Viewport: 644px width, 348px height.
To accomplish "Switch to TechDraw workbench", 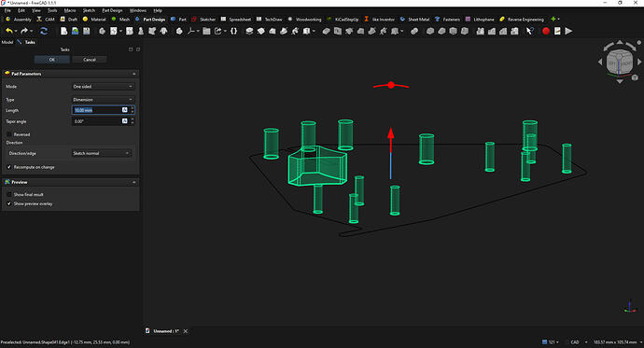I will click(x=270, y=20).
